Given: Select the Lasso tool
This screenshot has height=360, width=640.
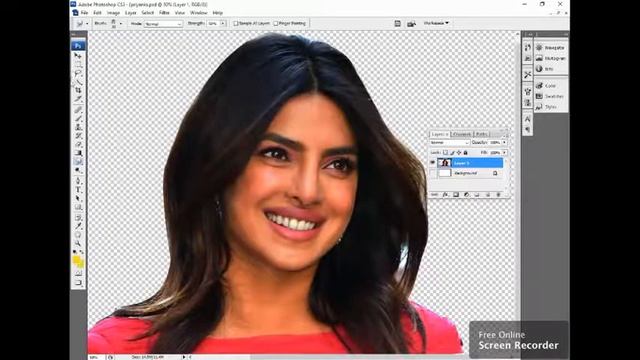Looking at the screenshot, I should [78, 73].
